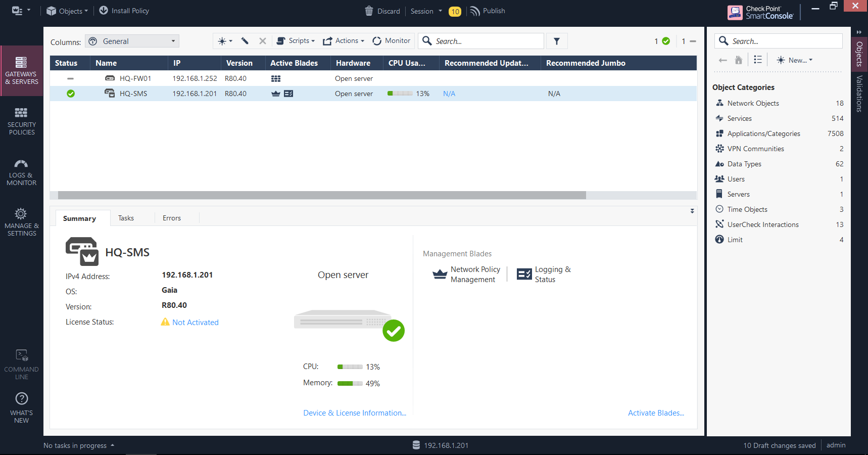Screen dimensions: 868x455
Task: Click the summary CPU progress bar
Action: click(350, 367)
